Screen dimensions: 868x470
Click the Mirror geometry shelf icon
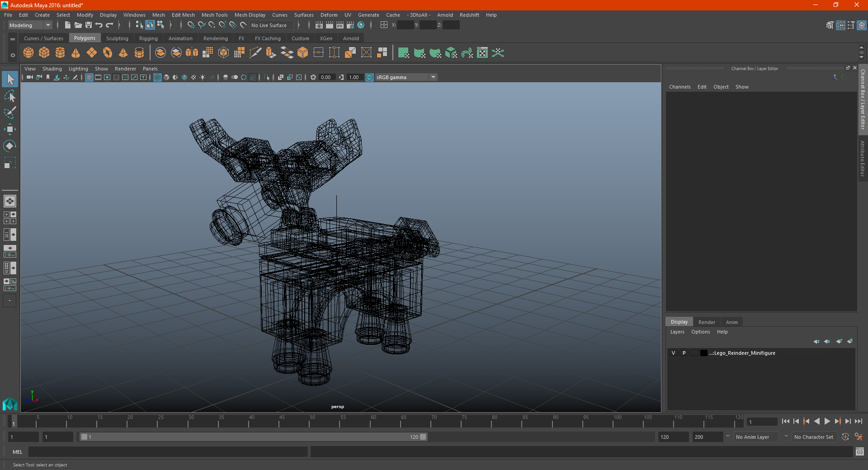pos(192,53)
